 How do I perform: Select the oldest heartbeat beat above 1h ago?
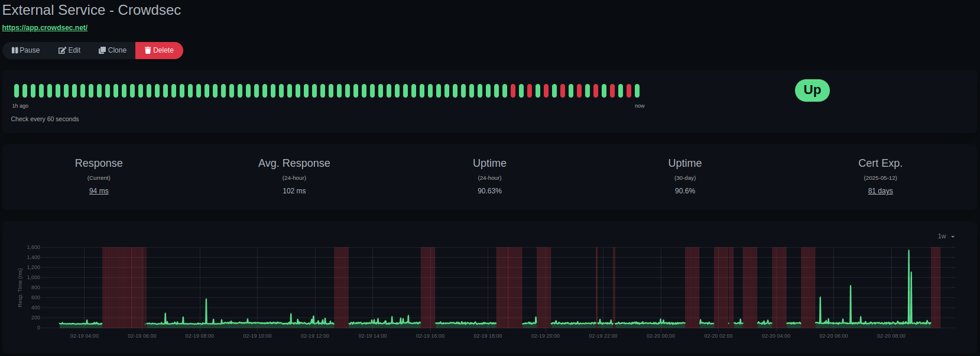point(17,90)
